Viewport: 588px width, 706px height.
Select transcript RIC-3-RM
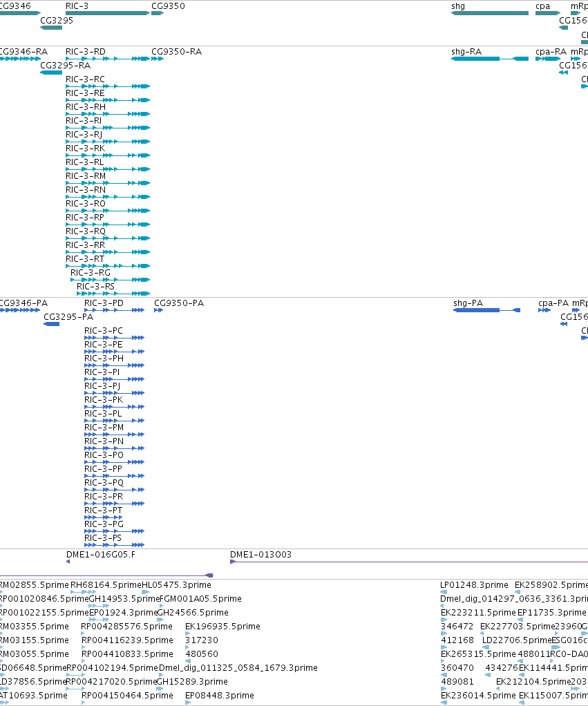pyautogui.click(x=108, y=183)
